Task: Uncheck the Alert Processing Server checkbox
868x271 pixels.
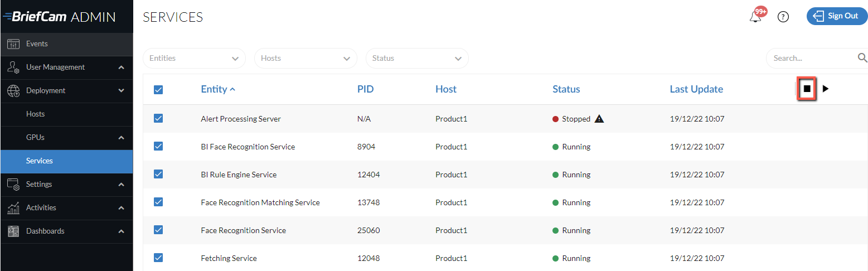Action: [158, 118]
